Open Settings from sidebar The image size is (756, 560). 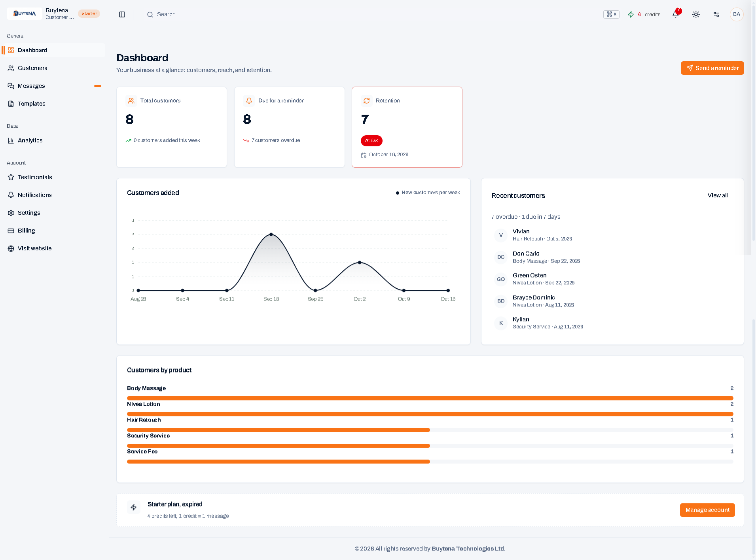coord(53,213)
